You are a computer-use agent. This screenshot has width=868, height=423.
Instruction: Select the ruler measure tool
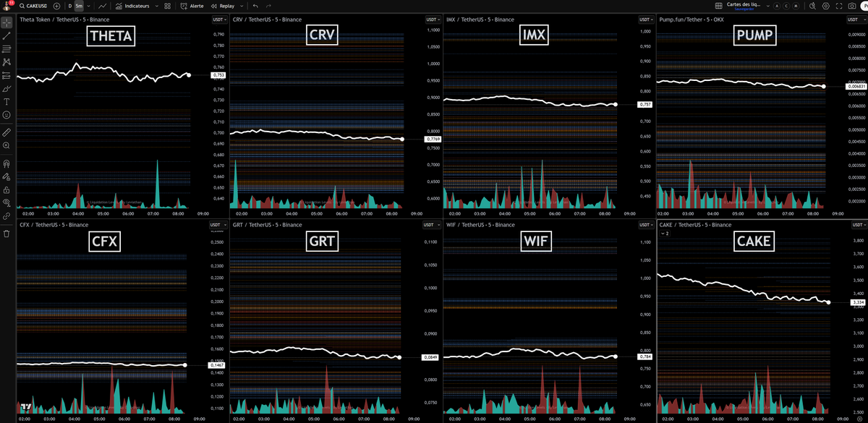pos(7,132)
